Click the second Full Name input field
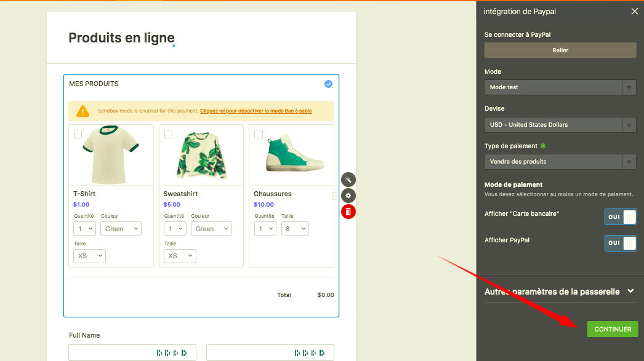The width and height of the screenshot is (644, 361). [270, 353]
